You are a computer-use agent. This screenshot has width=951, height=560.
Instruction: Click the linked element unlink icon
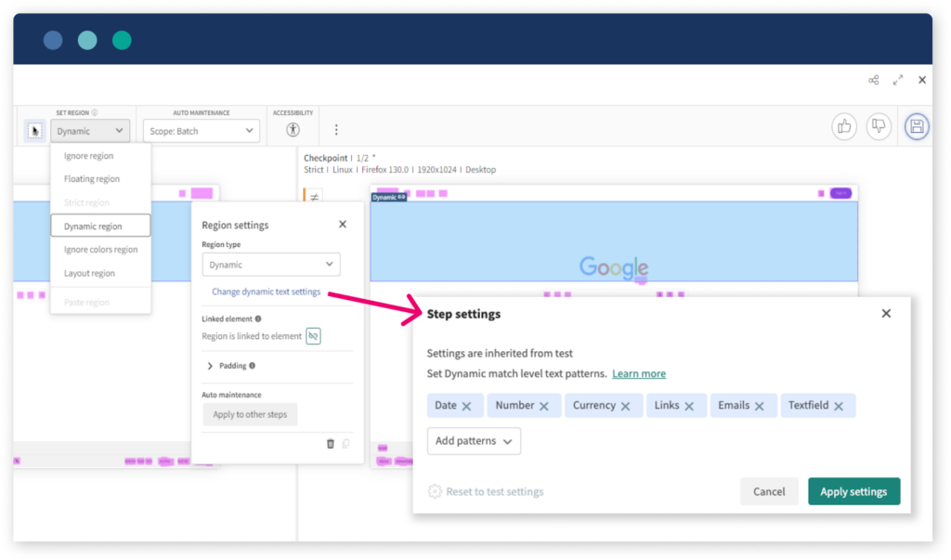(314, 336)
